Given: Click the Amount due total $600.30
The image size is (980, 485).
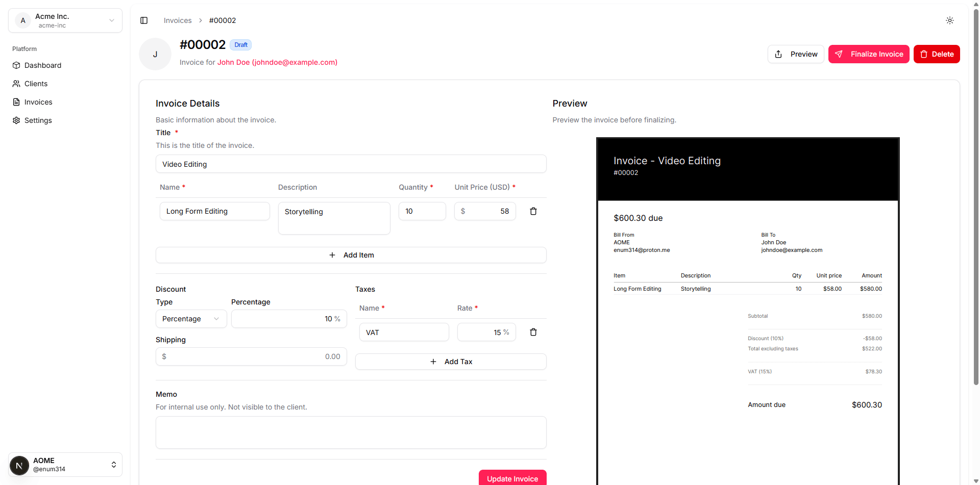Looking at the screenshot, I should coord(867,405).
